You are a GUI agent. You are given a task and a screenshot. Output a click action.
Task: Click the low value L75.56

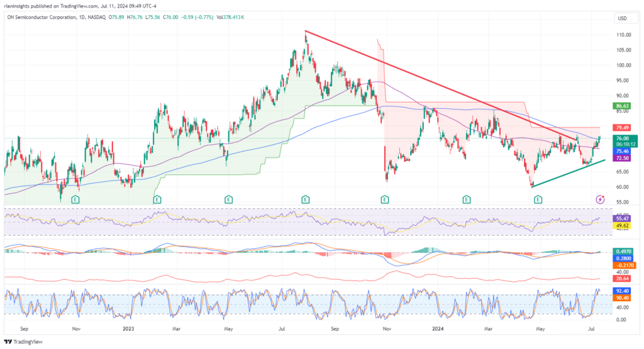(153, 17)
